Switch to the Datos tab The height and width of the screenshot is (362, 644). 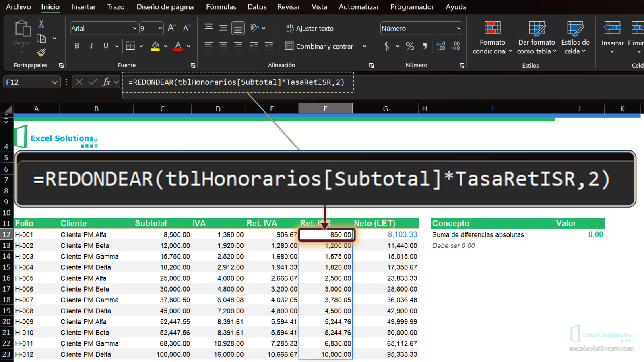tap(257, 7)
